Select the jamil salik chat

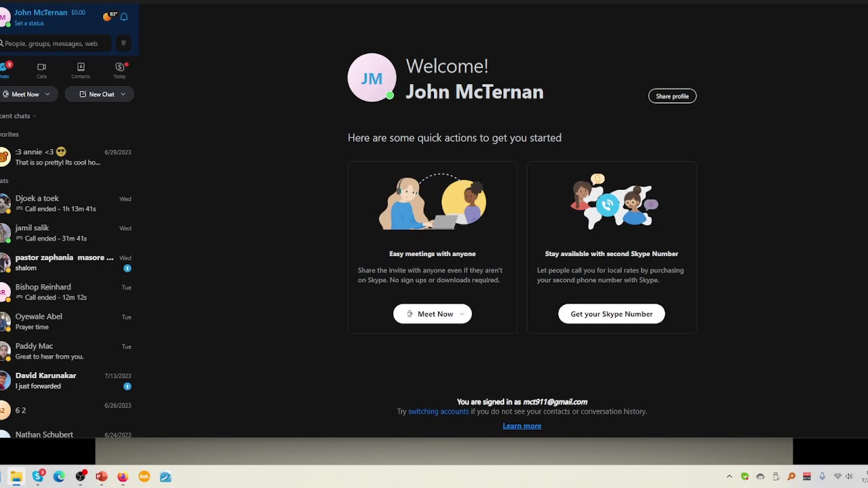tap(68, 233)
